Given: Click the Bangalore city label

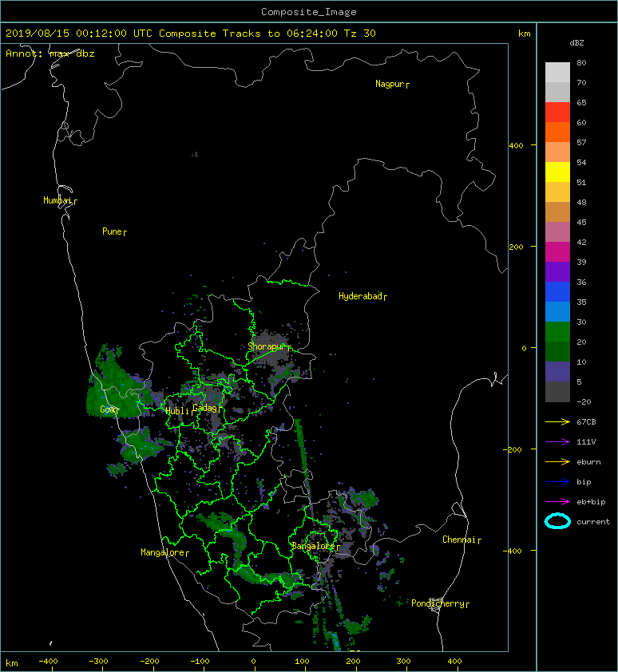Looking at the screenshot, I should tap(313, 546).
